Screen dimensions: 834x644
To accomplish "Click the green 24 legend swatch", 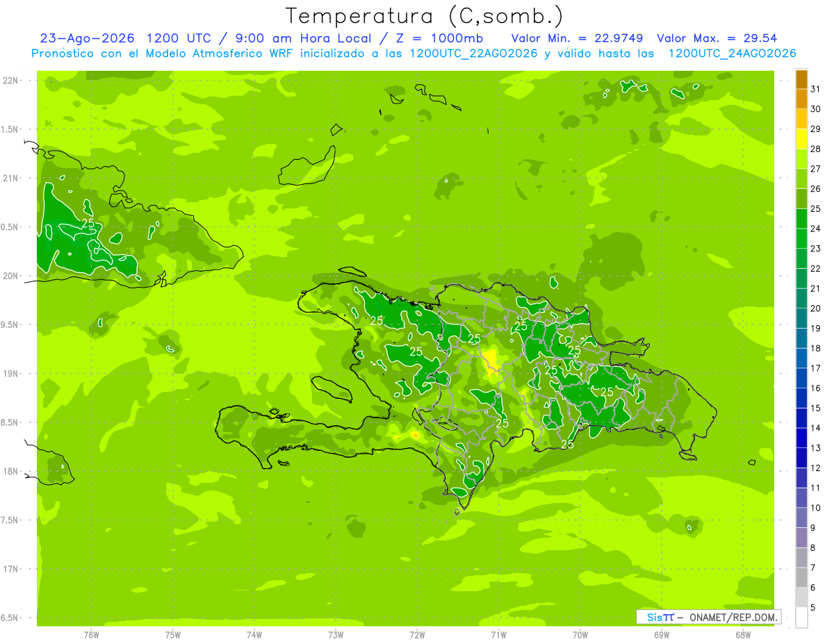I will point(801,220).
